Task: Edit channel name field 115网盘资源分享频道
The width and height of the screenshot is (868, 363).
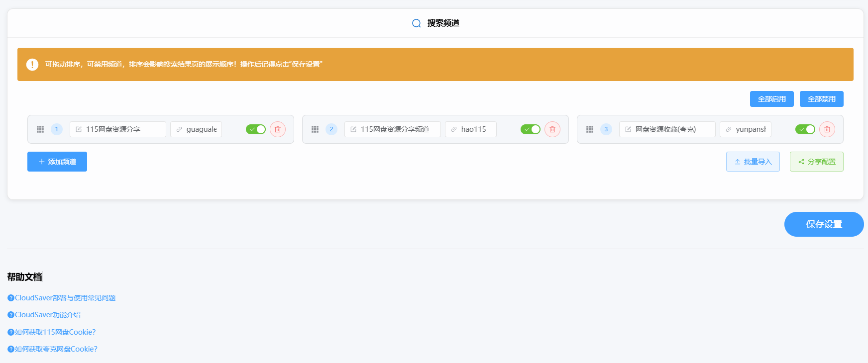Action: 393,129
